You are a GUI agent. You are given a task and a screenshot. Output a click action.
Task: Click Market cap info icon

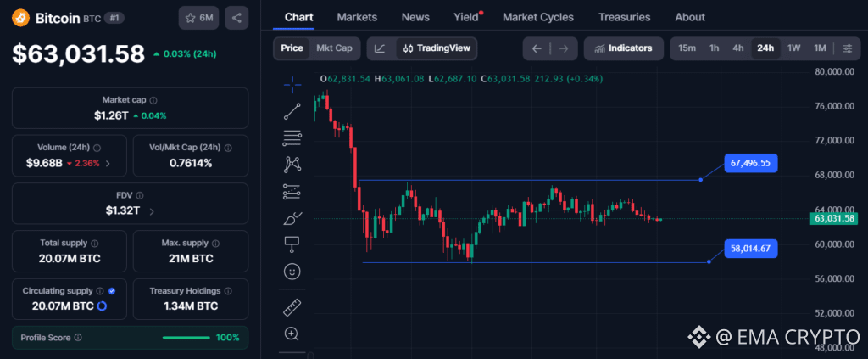point(153,100)
